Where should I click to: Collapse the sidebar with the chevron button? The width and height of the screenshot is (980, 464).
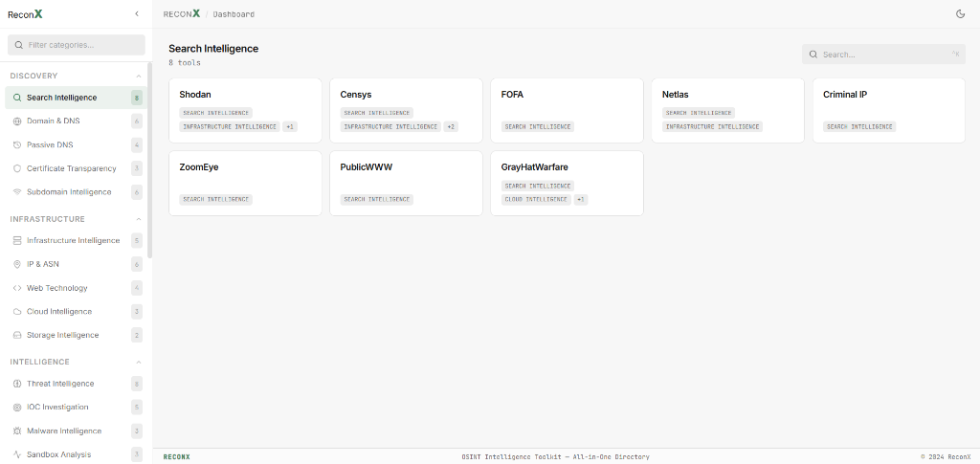coord(137,13)
